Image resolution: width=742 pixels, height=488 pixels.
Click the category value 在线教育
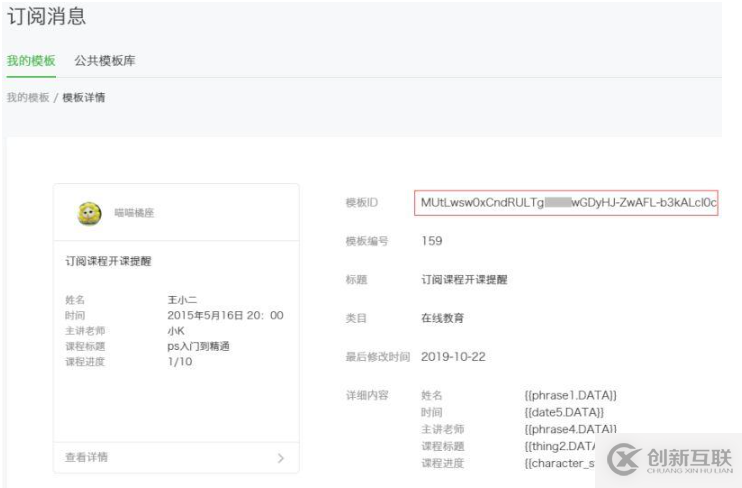coord(442,318)
